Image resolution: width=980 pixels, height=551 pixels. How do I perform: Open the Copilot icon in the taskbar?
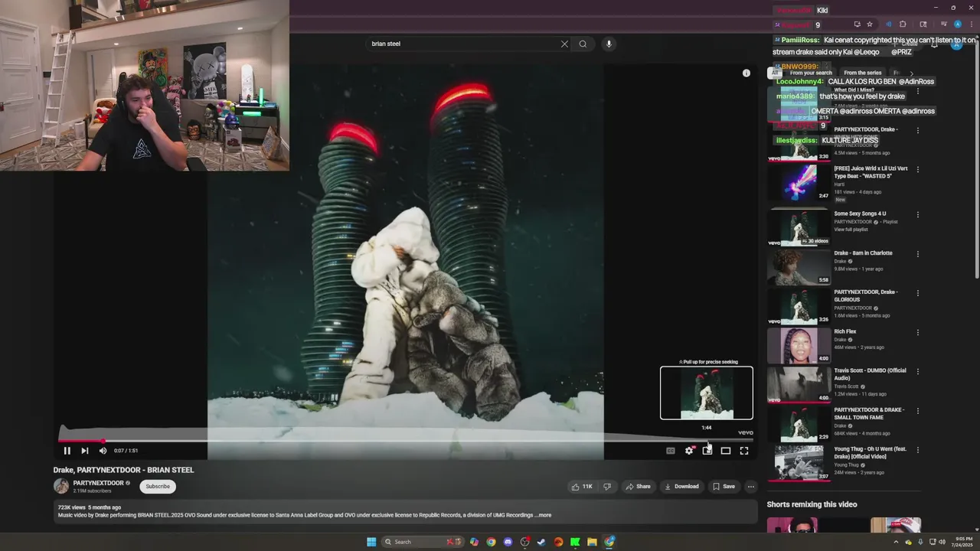(x=474, y=542)
